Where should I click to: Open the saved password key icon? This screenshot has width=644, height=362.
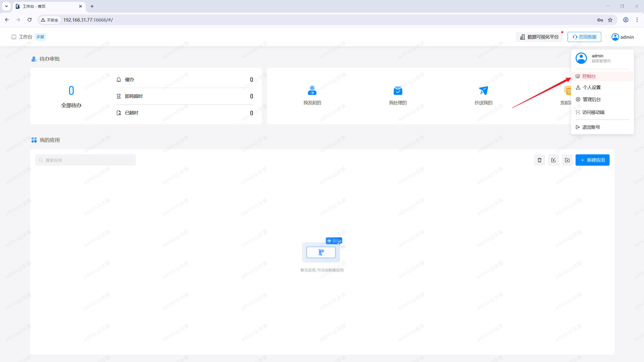pyautogui.click(x=600, y=20)
